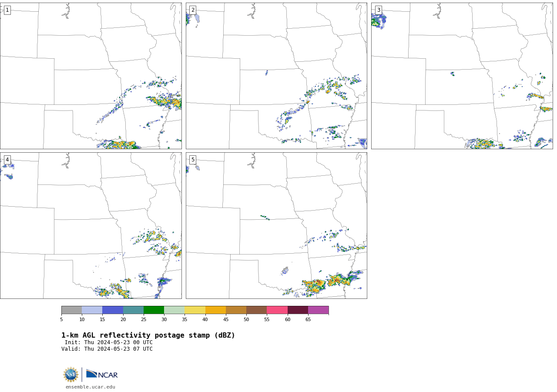
Task: Click the purple 65+ dBZ swatch
Action: (x=319, y=310)
